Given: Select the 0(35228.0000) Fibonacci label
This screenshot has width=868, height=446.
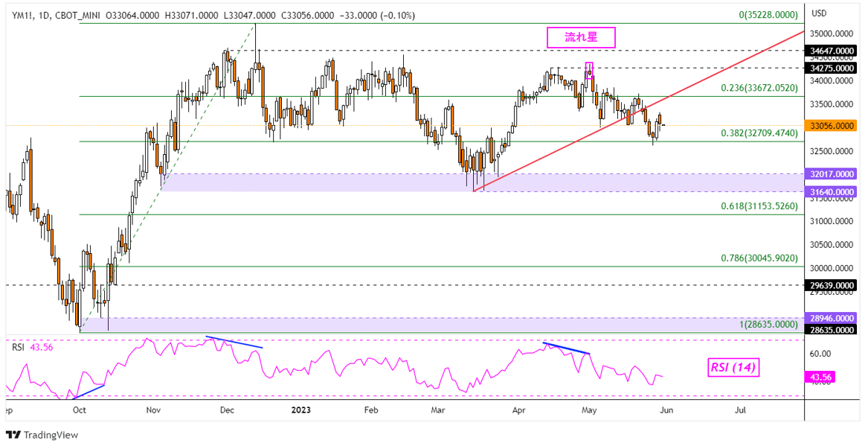Looking at the screenshot, I should 768,15.
